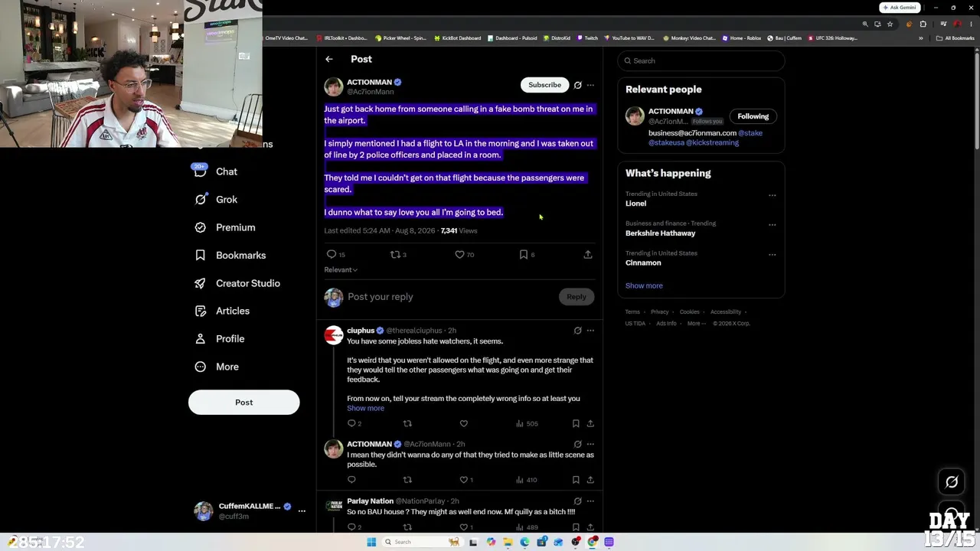This screenshot has width=980, height=551.
Task: Share the main post
Action: click(x=588, y=254)
